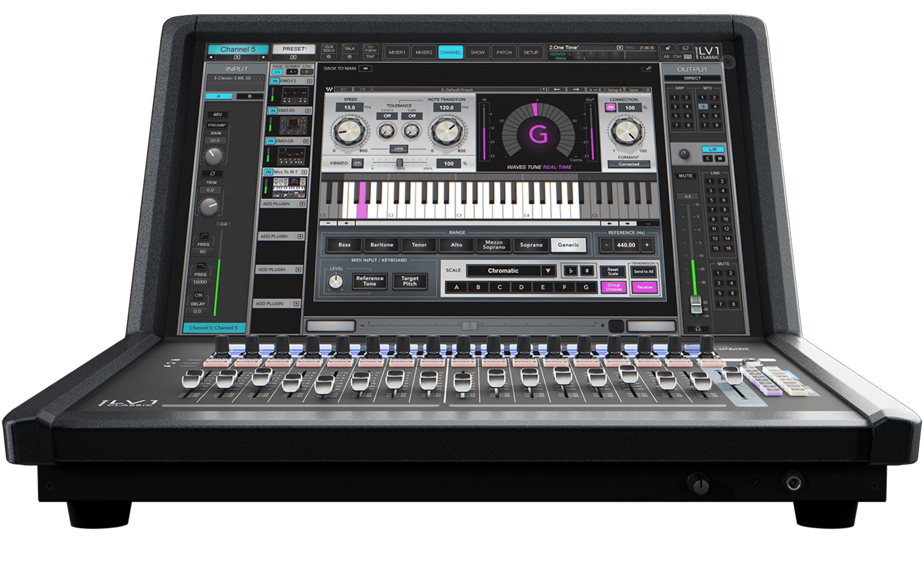Click the Back to Main arrow icon

[365, 69]
